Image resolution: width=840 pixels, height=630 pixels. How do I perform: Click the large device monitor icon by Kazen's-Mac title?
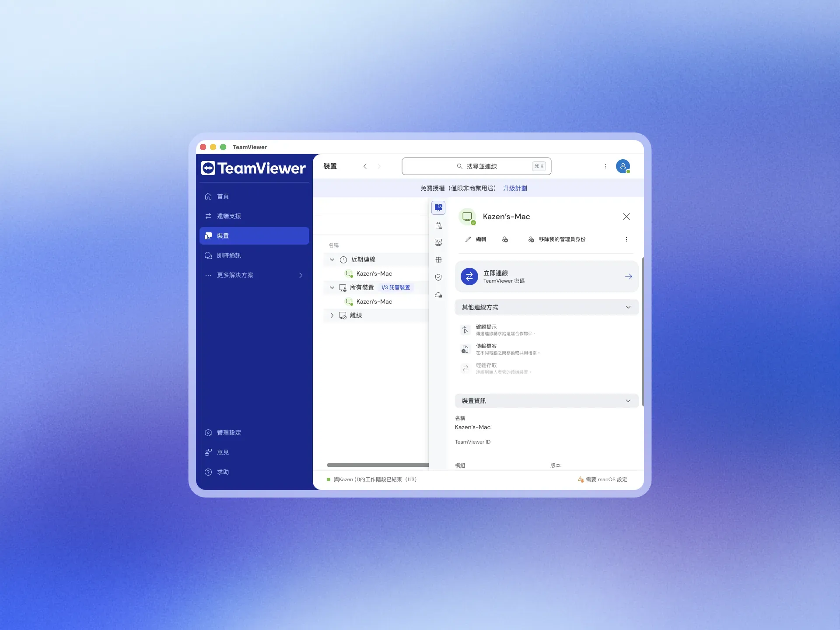[x=467, y=217]
